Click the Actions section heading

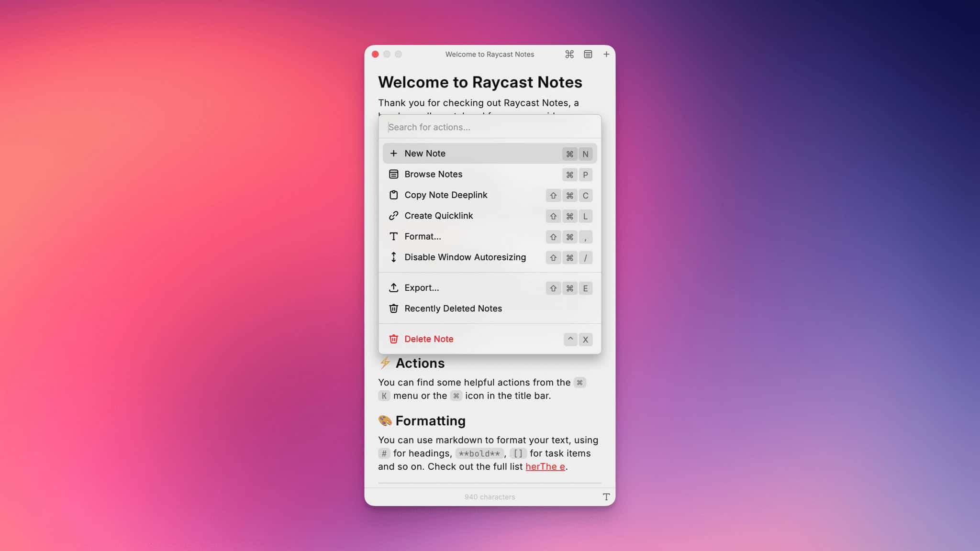[x=420, y=364]
